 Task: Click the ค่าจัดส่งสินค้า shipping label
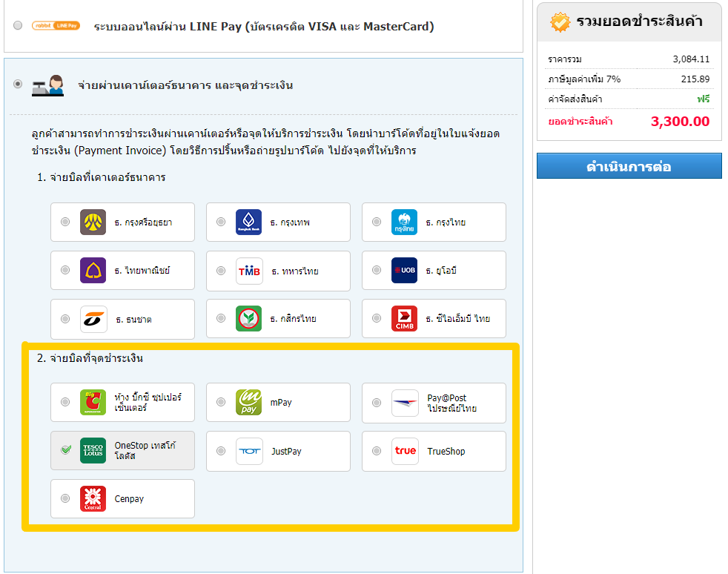pos(575,99)
